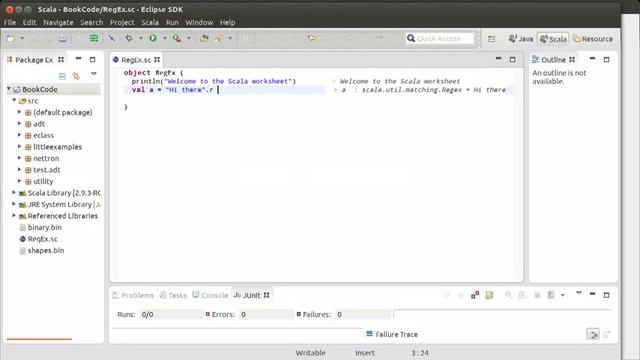Click into the Quick Access field
Screen dimensions: 640x360
click(440, 38)
